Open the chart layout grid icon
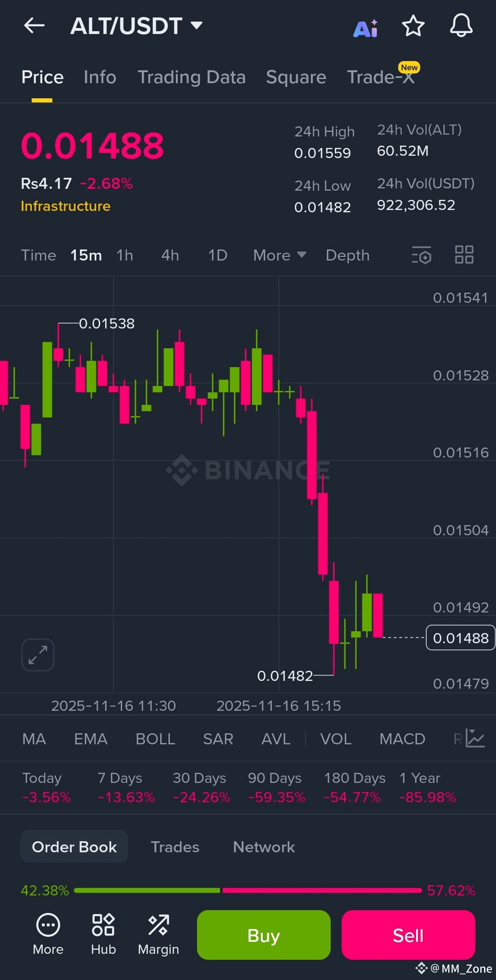The height and width of the screenshot is (980, 496). (x=464, y=255)
